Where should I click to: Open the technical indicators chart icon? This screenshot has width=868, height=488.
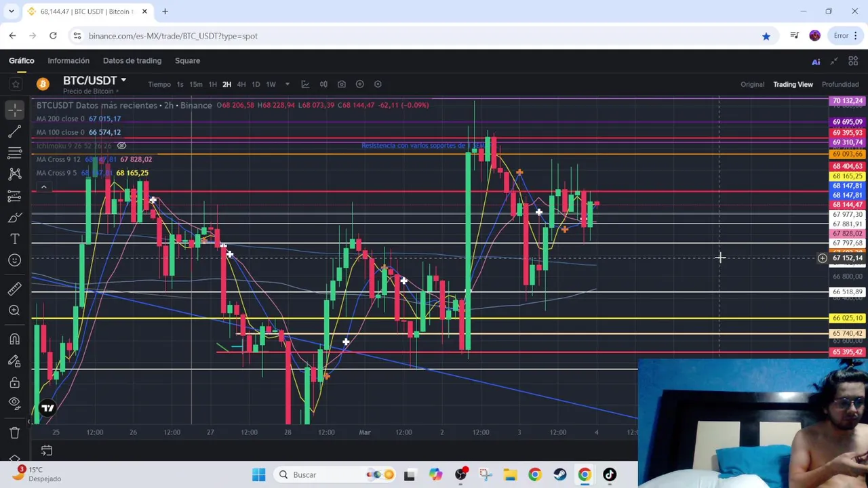pos(305,84)
